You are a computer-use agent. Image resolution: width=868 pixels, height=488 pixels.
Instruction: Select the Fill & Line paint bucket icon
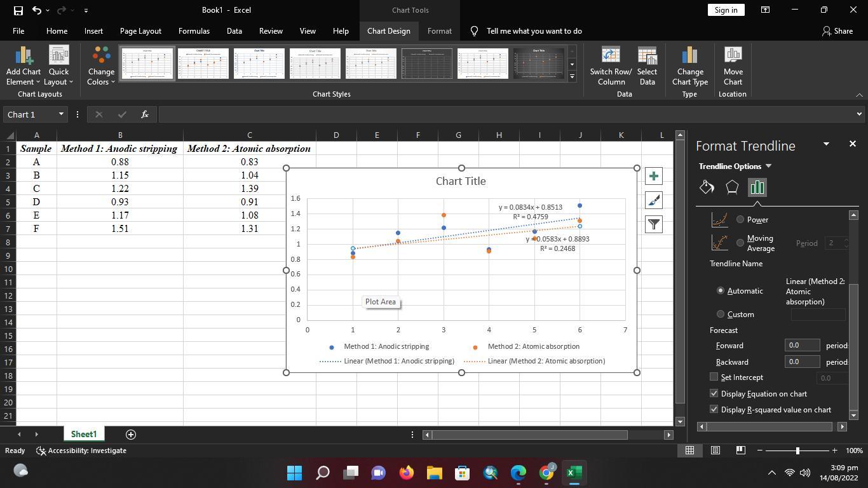707,187
